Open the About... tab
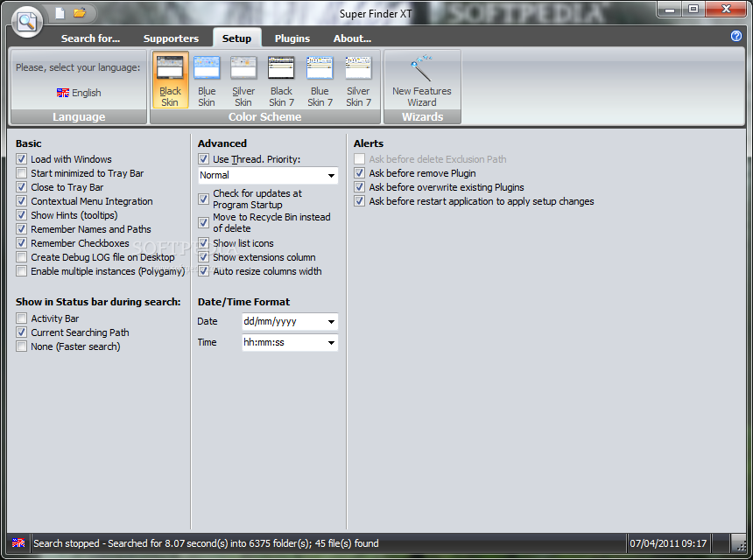Image resolution: width=753 pixels, height=560 pixels. tap(352, 38)
